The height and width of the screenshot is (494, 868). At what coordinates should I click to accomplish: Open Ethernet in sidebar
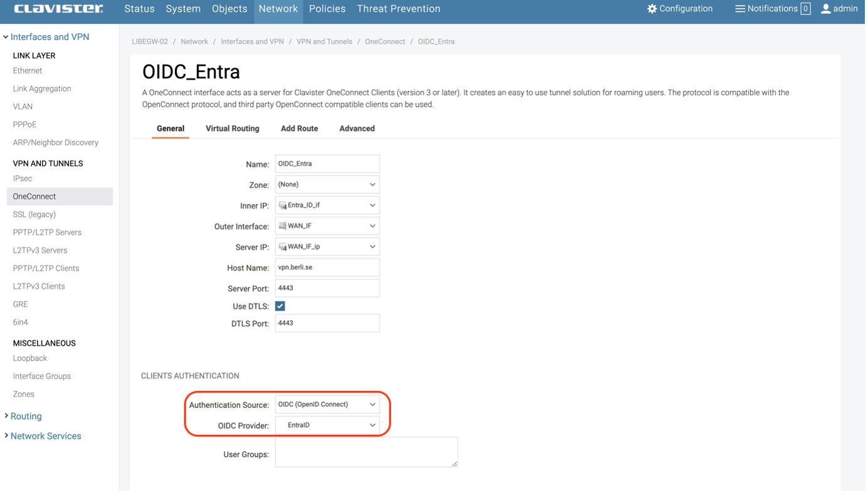pyautogui.click(x=28, y=71)
